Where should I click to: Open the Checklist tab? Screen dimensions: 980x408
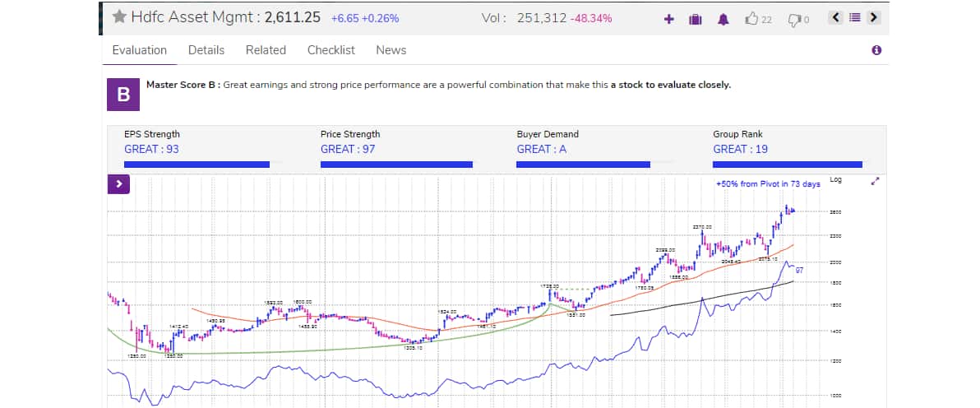click(331, 50)
